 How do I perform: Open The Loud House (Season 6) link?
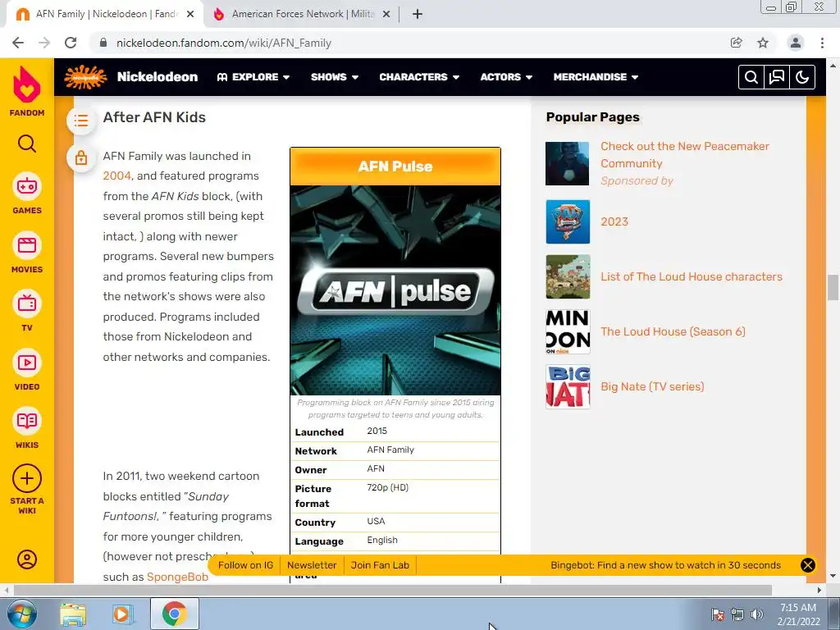click(x=673, y=331)
